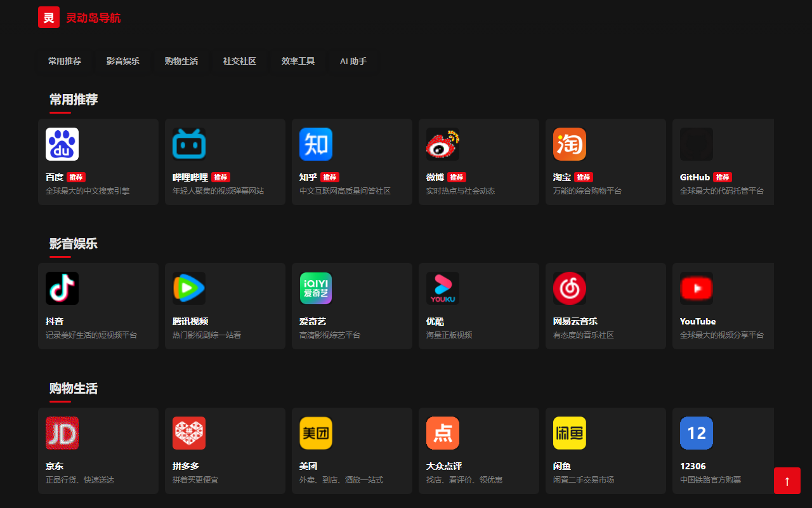Click text 记录美好生活的短视频平台
The image size is (812, 508).
91,335
